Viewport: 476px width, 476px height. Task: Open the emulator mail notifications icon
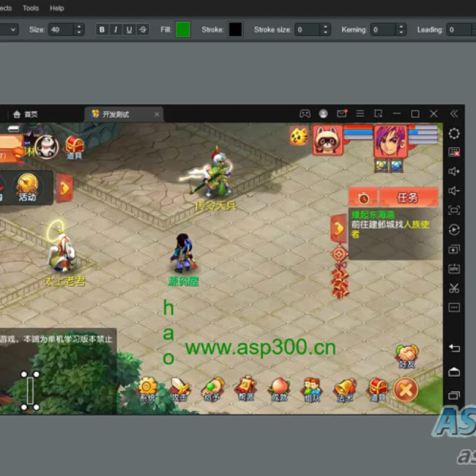342,113
